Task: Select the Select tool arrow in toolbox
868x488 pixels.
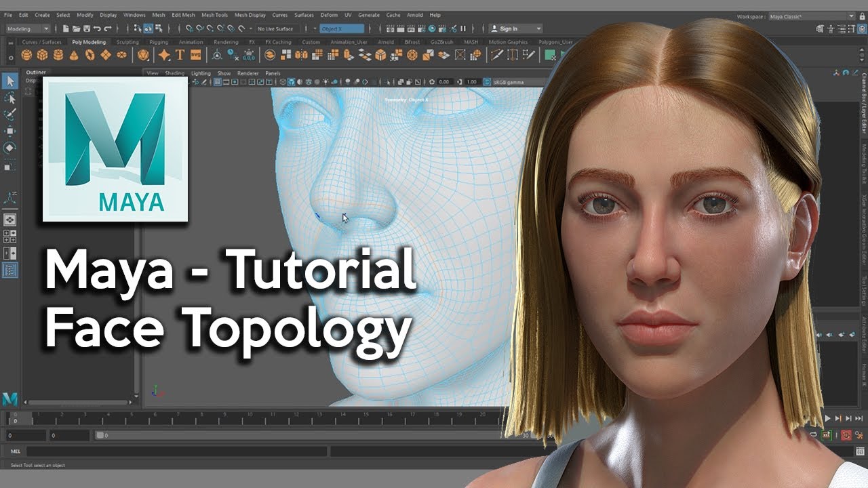Action: [x=10, y=81]
